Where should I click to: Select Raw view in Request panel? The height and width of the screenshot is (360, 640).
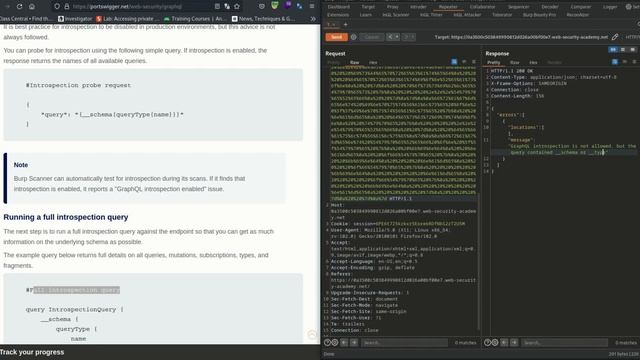coord(355,62)
